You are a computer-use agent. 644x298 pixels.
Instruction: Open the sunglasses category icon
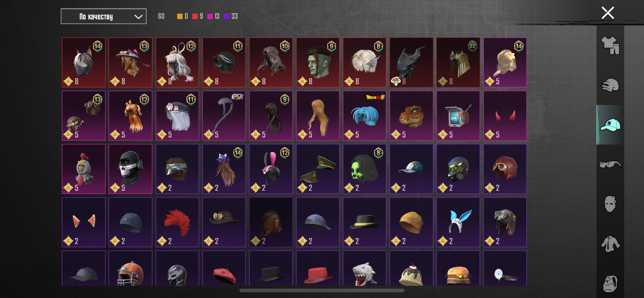point(610,164)
